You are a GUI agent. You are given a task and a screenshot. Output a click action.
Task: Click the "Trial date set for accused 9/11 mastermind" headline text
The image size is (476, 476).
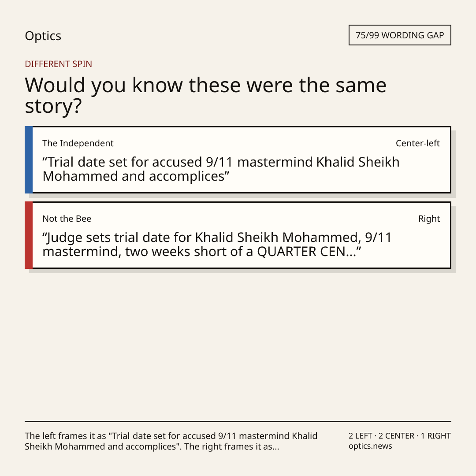221,169
